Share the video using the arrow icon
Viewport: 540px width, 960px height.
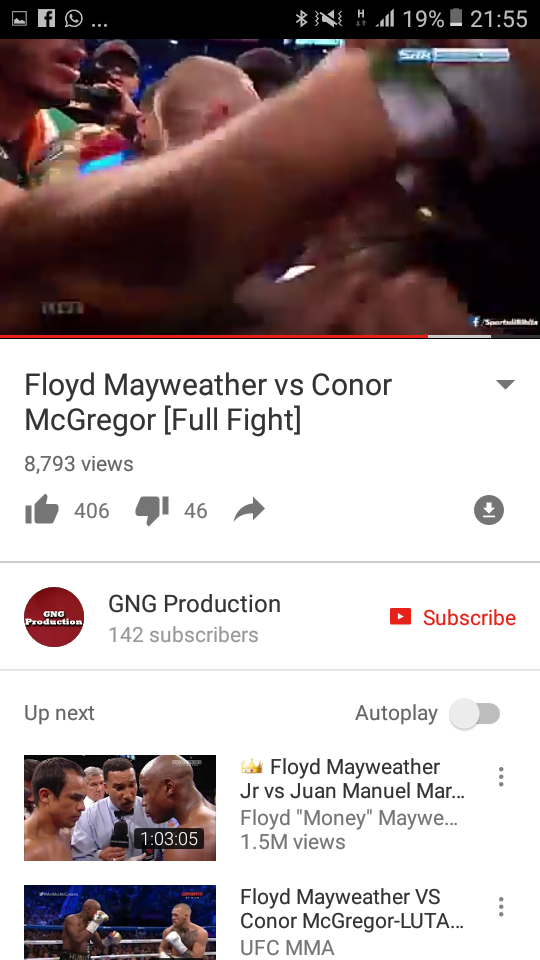[x=249, y=510]
